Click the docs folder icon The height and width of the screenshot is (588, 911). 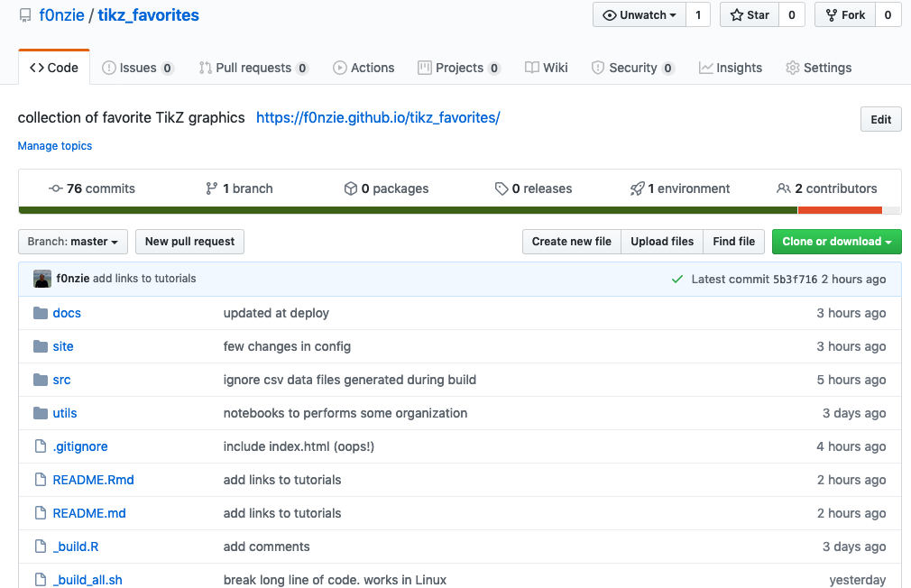(41, 313)
